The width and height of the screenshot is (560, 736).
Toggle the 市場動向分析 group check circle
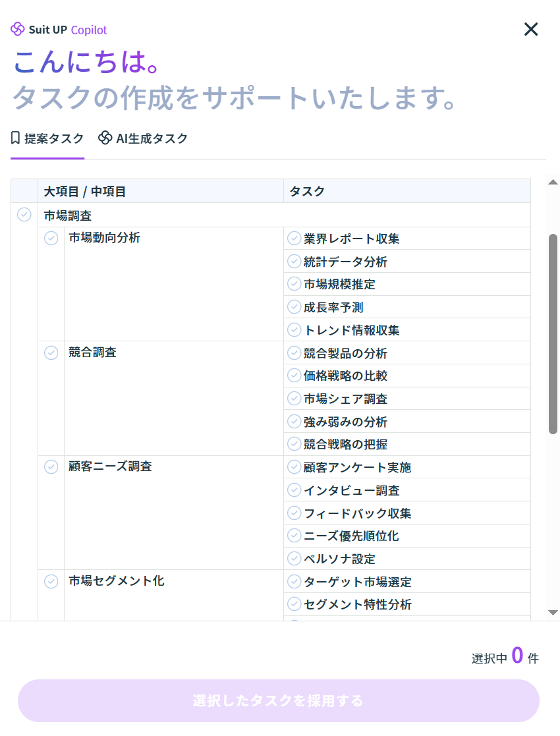pos(51,238)
